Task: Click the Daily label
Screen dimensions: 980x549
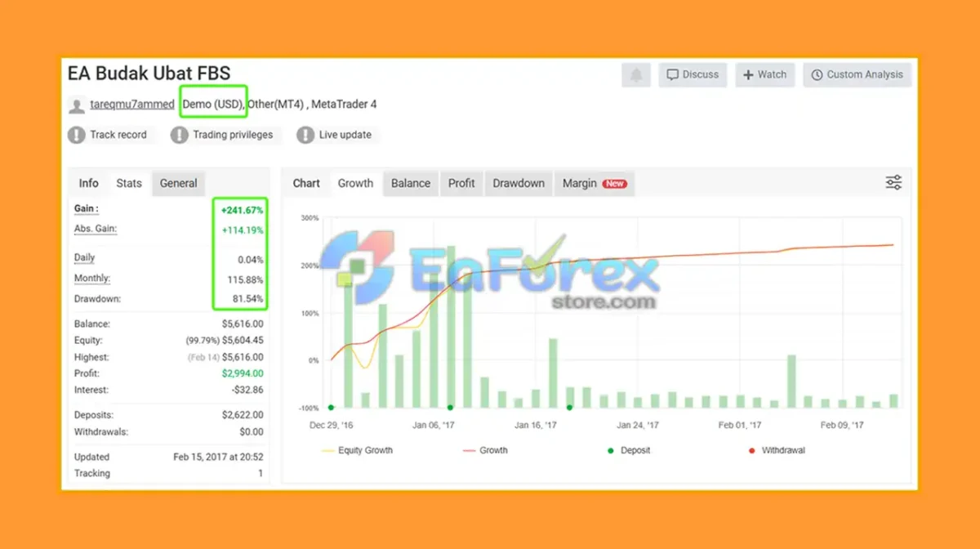Action: point(85,257)
